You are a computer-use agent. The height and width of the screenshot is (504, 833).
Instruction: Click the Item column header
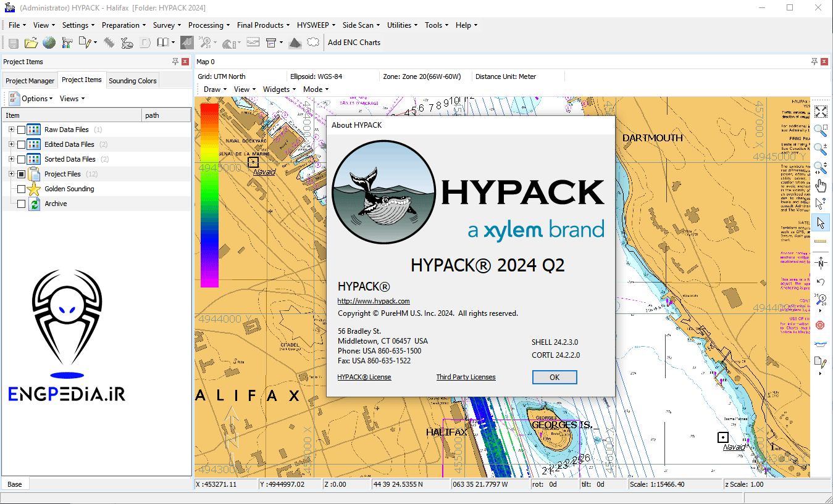[x=72, y=115]
